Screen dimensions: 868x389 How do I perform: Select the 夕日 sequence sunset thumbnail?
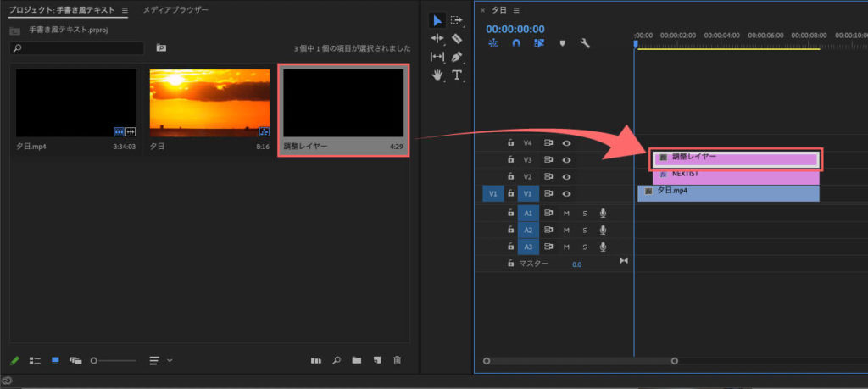[x=210, y=103]
